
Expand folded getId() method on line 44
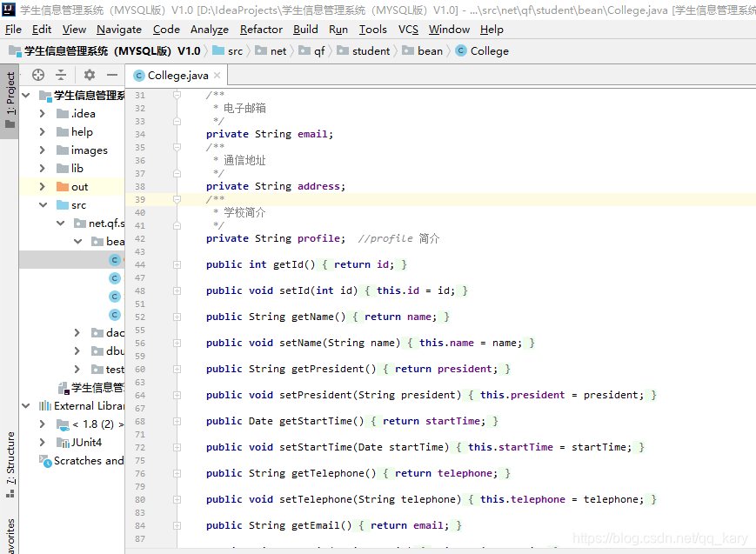pyautogui.click(x=177, y=264)
